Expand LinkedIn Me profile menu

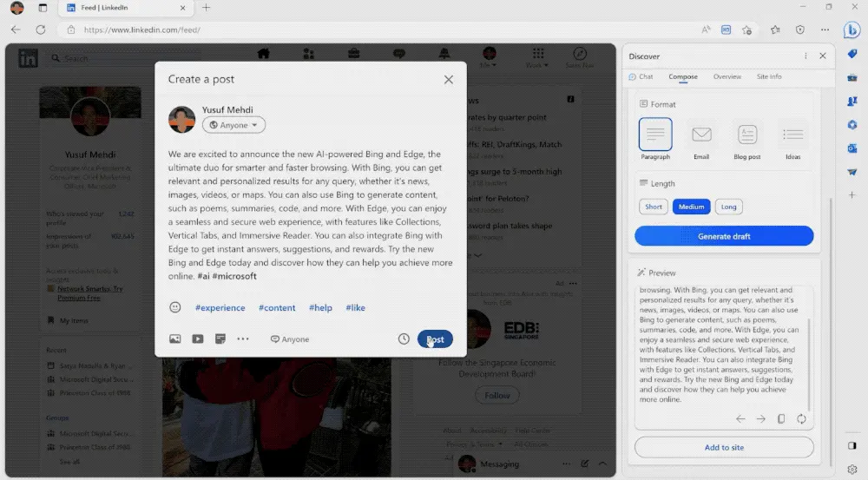[489, 57]
